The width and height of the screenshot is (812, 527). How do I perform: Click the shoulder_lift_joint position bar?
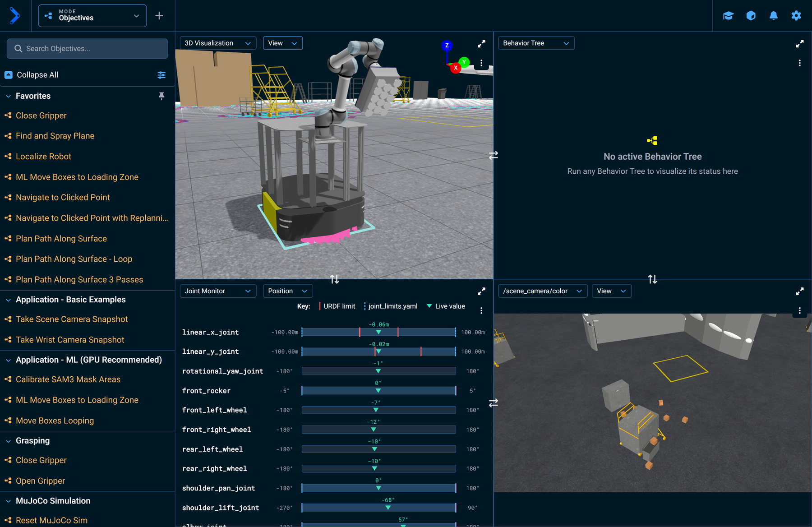(378, 508)
